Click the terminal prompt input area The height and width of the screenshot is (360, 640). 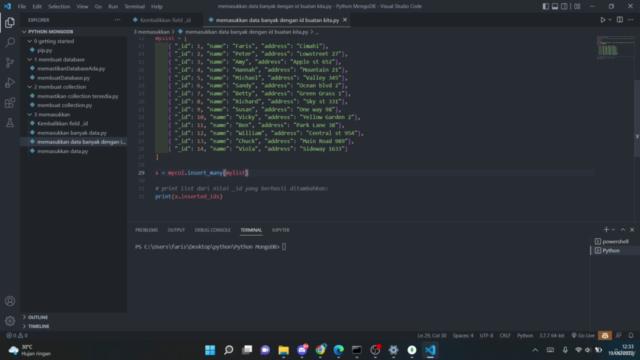tap(284, 247)
